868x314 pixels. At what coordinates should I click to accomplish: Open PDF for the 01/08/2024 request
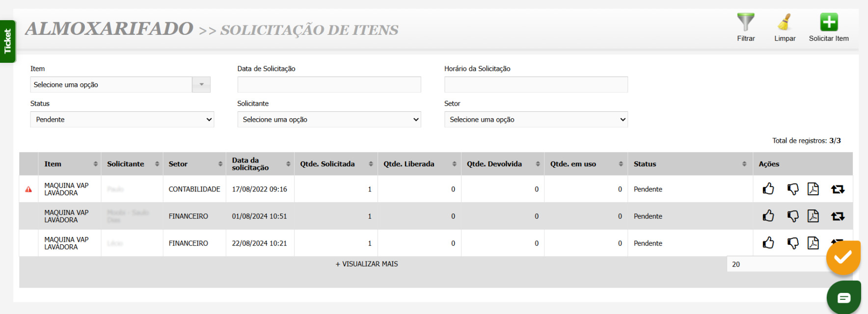pos(813,216)
